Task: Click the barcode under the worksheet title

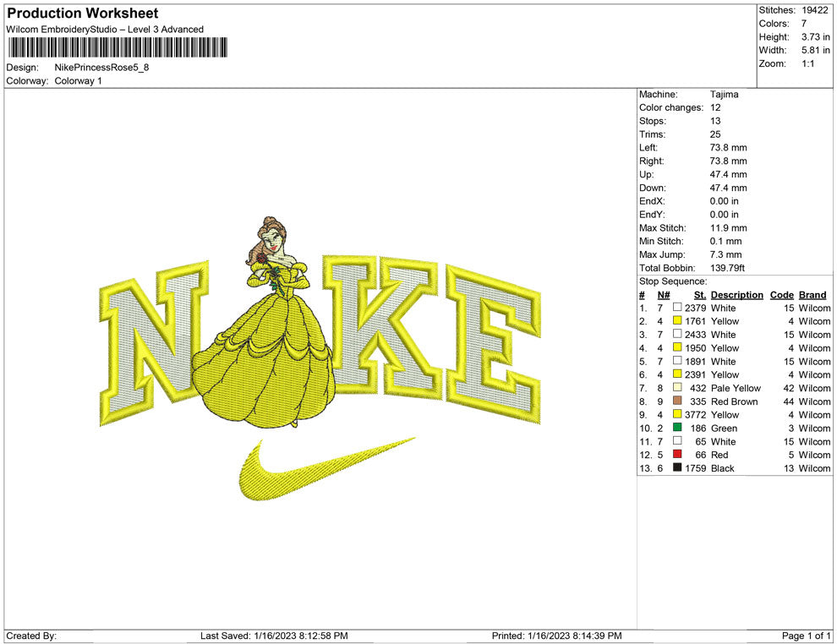Action: 118,47
